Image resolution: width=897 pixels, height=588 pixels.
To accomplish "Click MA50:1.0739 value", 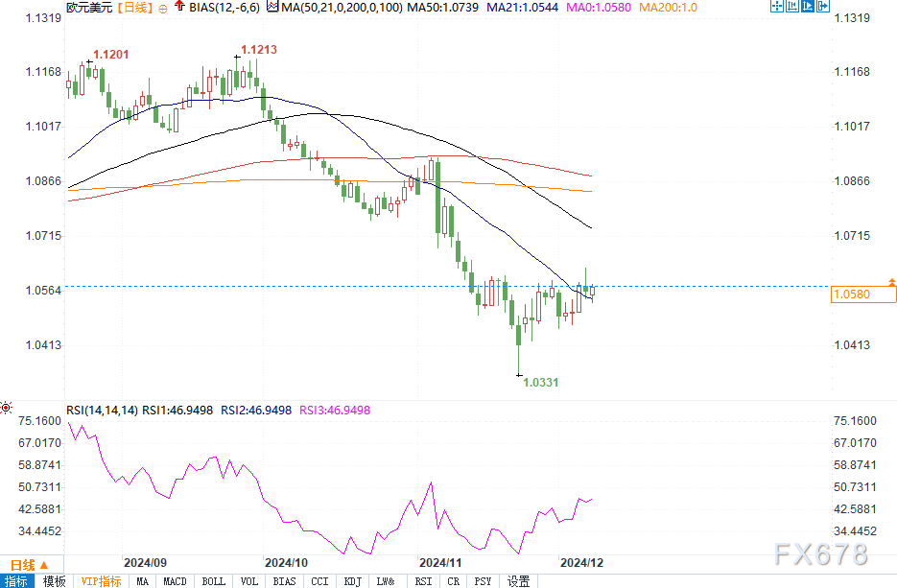I will click(443, 8).
